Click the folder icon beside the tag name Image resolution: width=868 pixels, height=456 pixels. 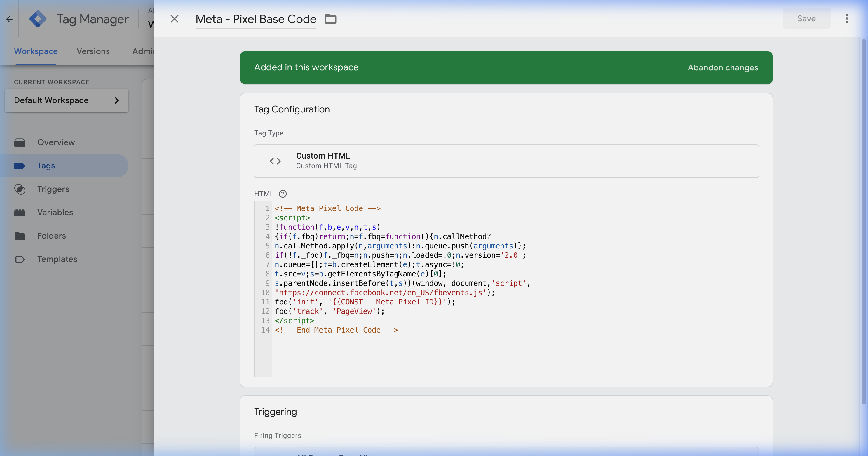pyautogui.click(x=330, y=19)
